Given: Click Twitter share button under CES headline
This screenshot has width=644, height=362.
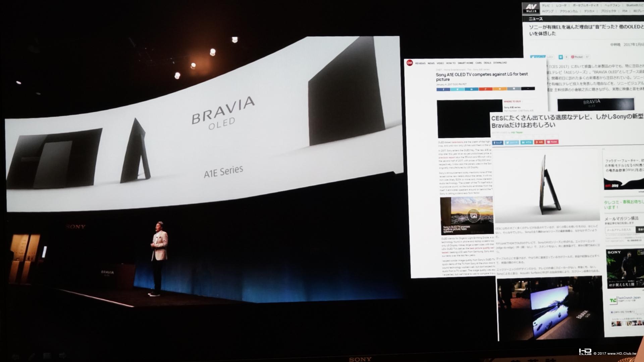Looking at the screenshot, I should (x=512, y=142).
